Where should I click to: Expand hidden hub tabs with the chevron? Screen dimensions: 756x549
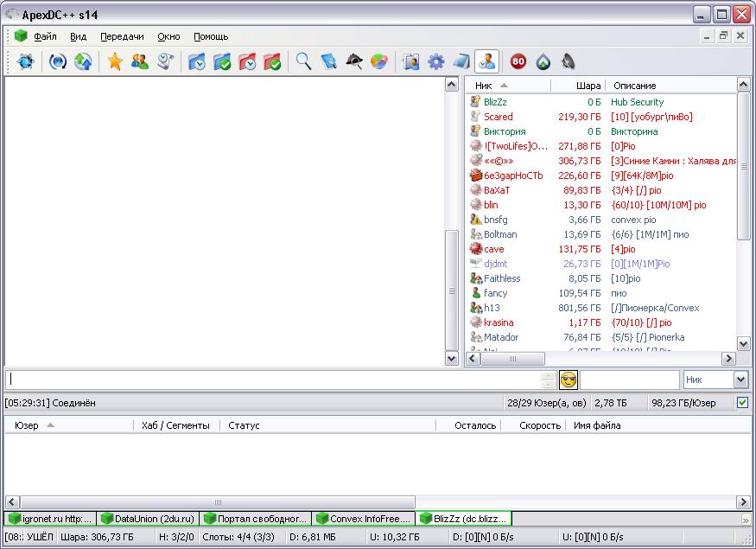click(745, 520)
